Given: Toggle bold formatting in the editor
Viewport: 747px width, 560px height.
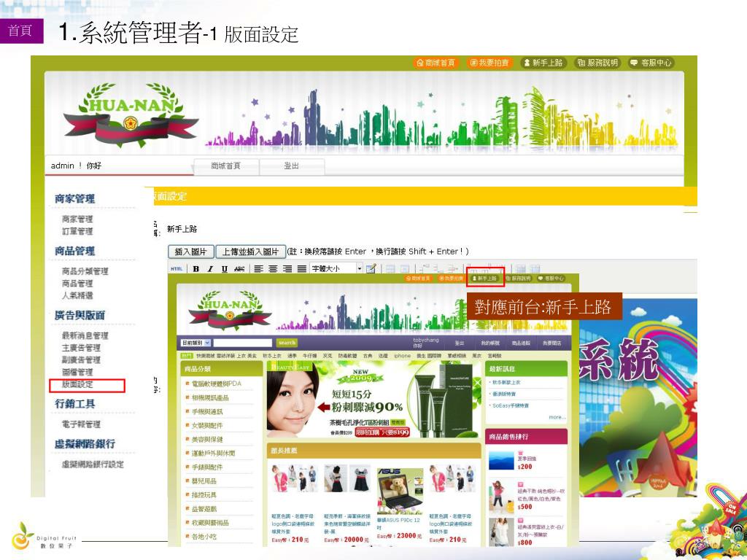Looking at the screenshot, I should tap(196, 268).
